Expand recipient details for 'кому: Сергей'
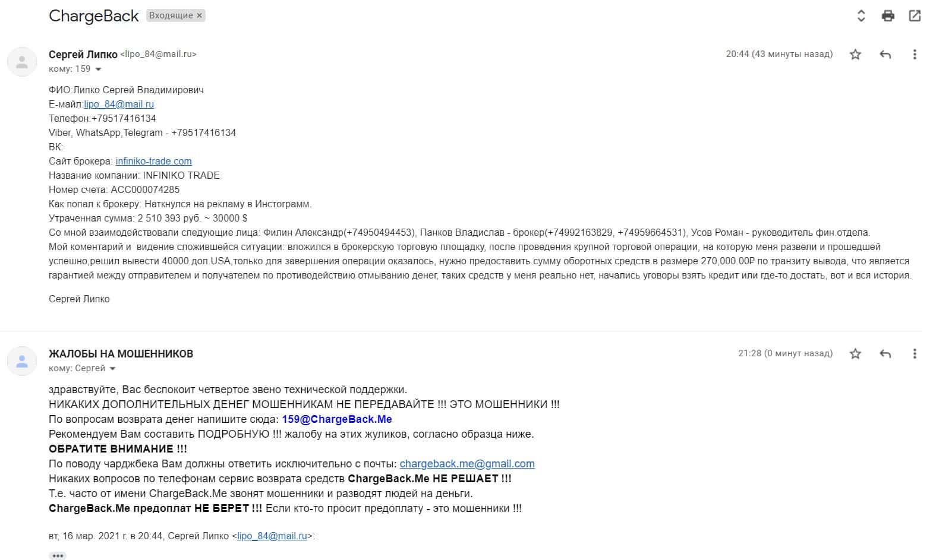Image resolution: width=933 pixels, height=560 pixels. coord(113,369)
